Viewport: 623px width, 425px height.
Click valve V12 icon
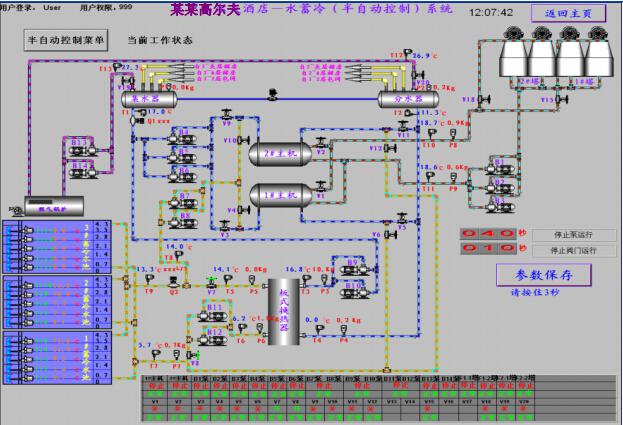[x=390, y=148]
